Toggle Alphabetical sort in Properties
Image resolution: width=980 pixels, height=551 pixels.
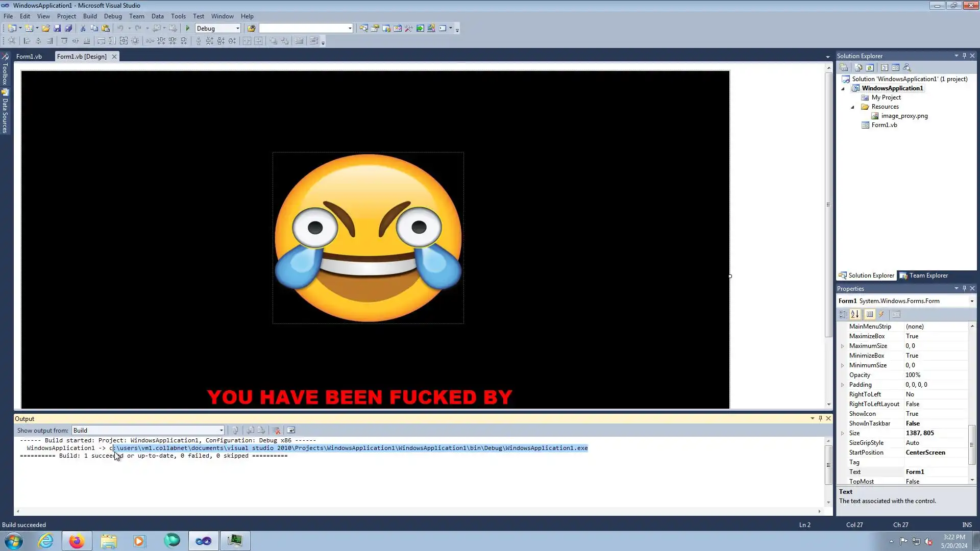855,315
